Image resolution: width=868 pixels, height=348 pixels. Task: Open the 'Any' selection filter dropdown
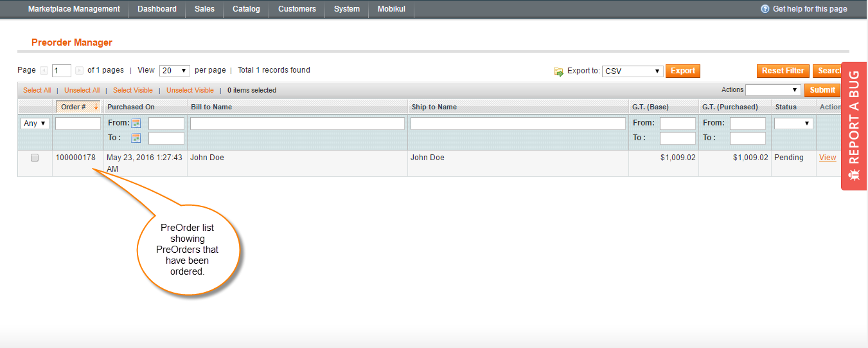coord(35,124)
